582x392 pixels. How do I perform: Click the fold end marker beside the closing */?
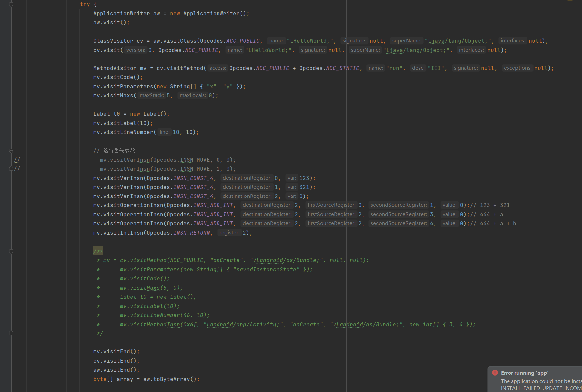(11, 333)
